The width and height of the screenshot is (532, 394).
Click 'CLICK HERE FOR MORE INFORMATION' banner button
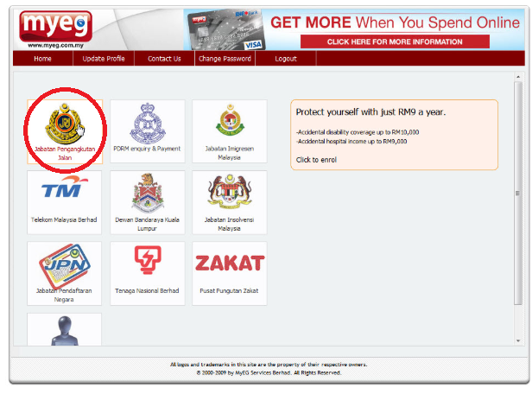tap(395, 41)
